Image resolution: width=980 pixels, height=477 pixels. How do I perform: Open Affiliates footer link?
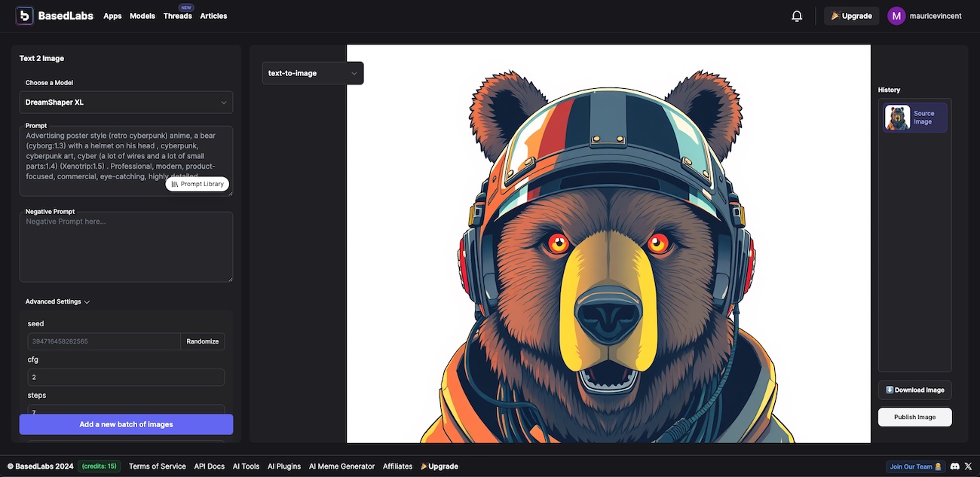click(x=397, y=466)
